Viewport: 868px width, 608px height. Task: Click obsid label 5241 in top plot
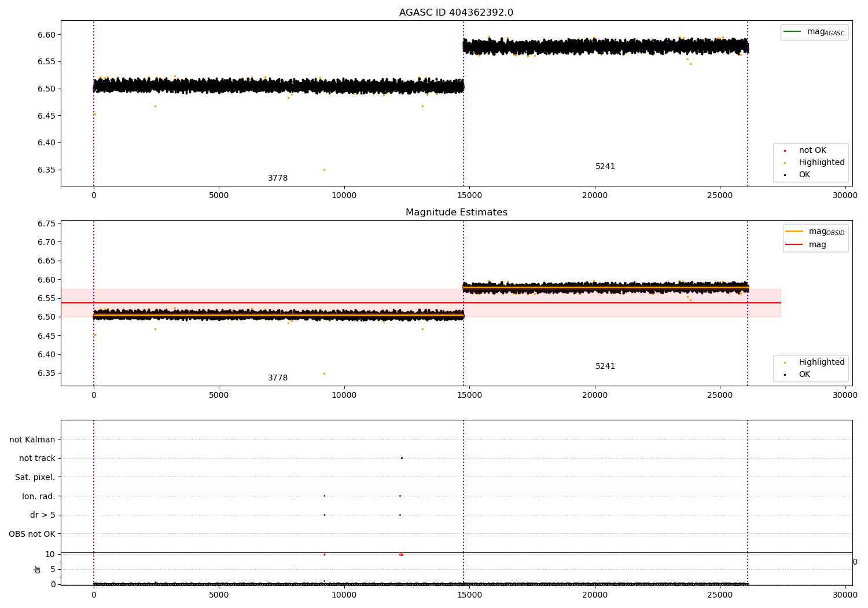[605, 167]
